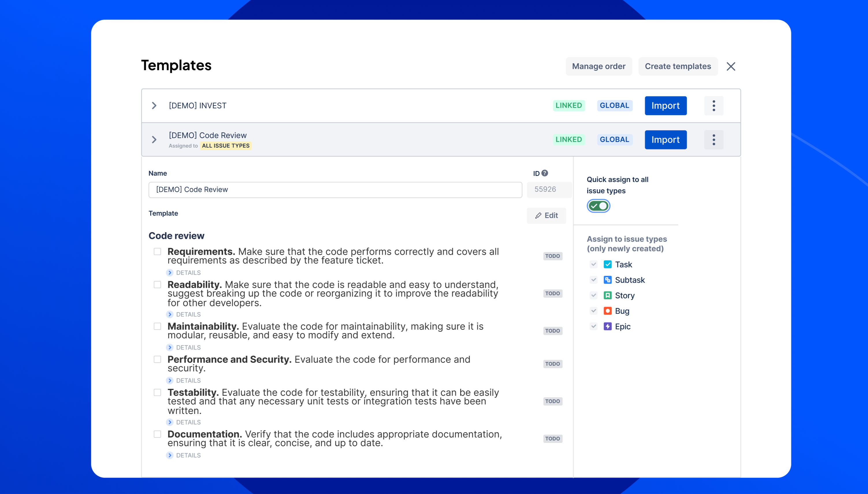Open the [DEMO] Code Review three-dot menu

click(x=714, y=140)
